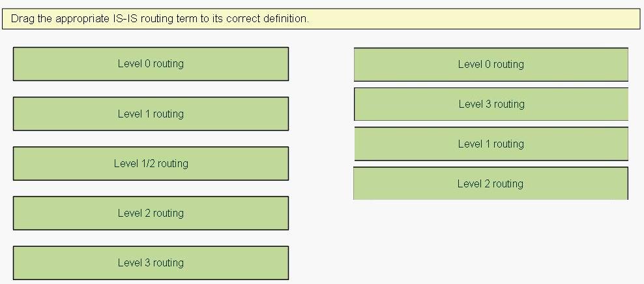Screen dimensions: 644x284
Task: Choose Level 1 routing directly above Level 2 routing
Action: coord(491,144)
